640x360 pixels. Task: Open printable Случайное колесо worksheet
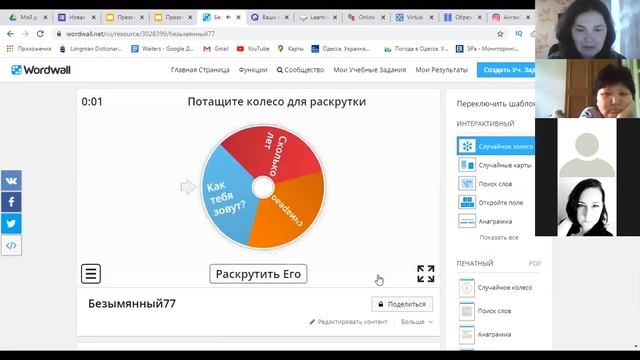click(496, 288)
